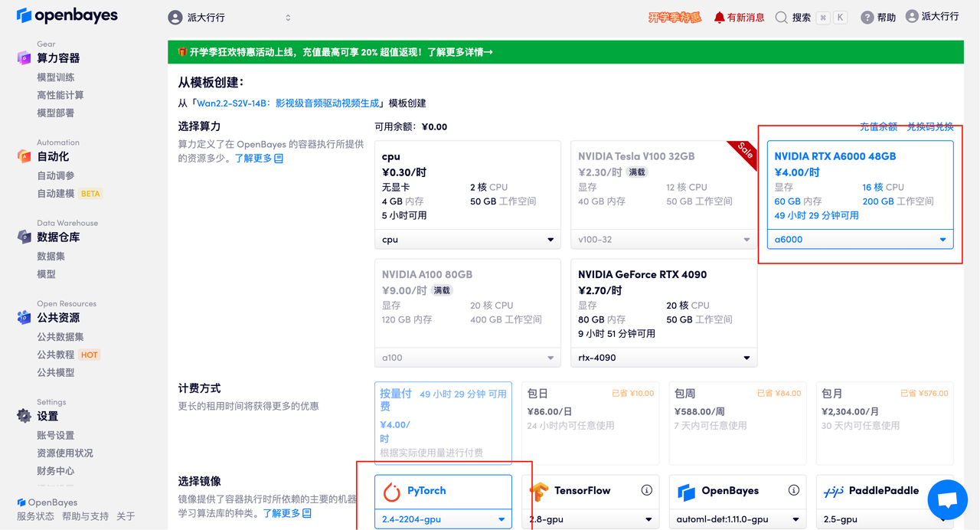Click the external-link icon after 镜像 了解更多
This screenshot has width=980, height=530.
click(307, 513)
